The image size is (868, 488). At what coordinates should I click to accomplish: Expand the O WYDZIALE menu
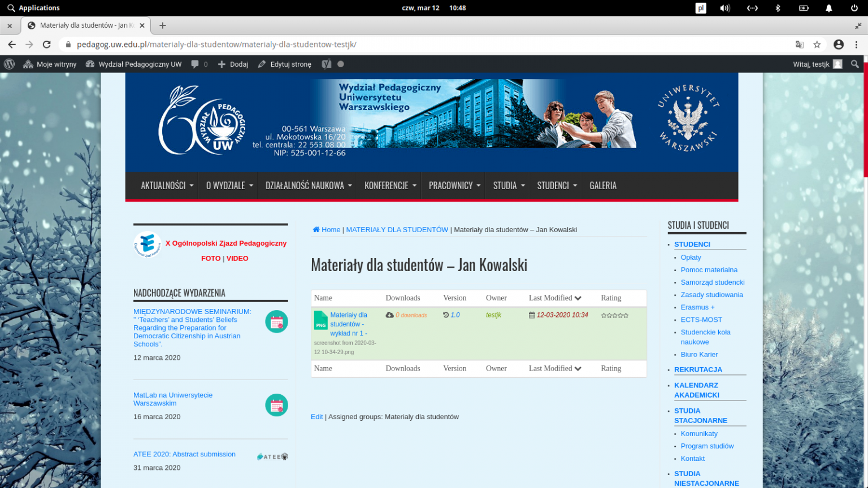coord(229,185)
